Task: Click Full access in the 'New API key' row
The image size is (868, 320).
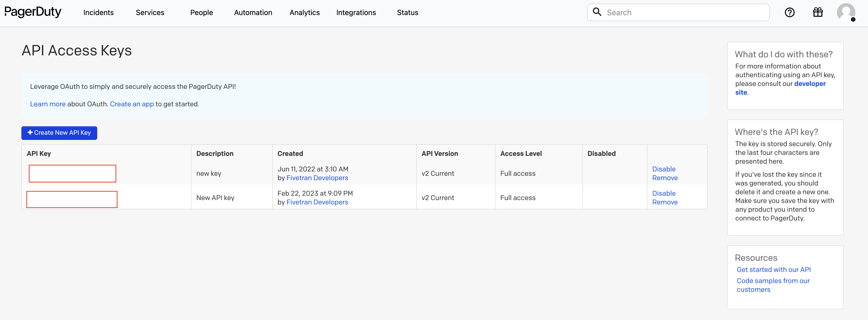Action: click(518, 198)
